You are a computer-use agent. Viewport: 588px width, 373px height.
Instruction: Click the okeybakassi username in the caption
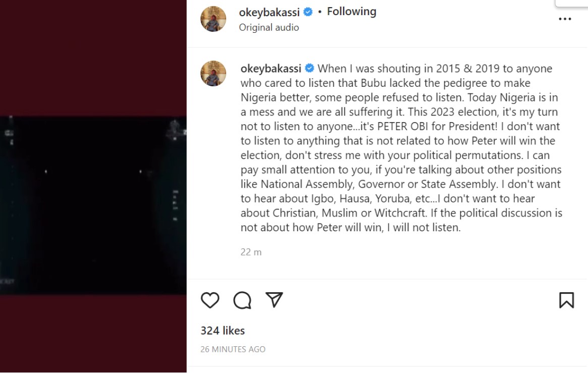tap(271, 69)
